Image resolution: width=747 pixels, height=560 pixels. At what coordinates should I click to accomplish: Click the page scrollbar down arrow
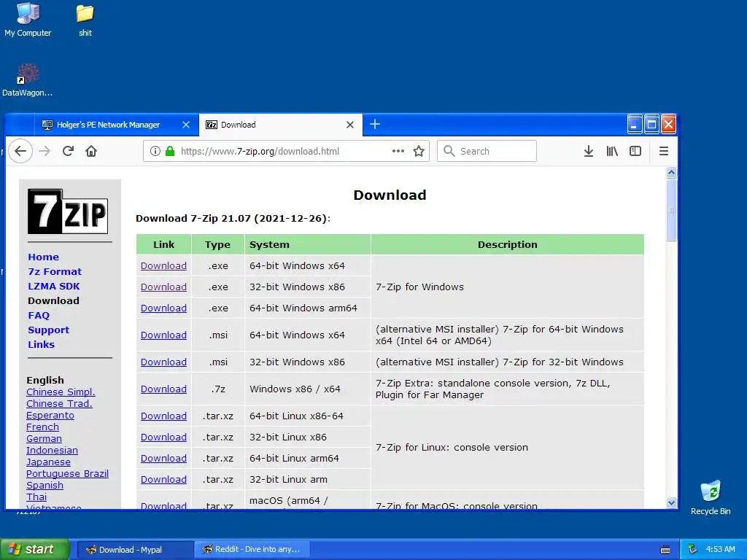671,502
